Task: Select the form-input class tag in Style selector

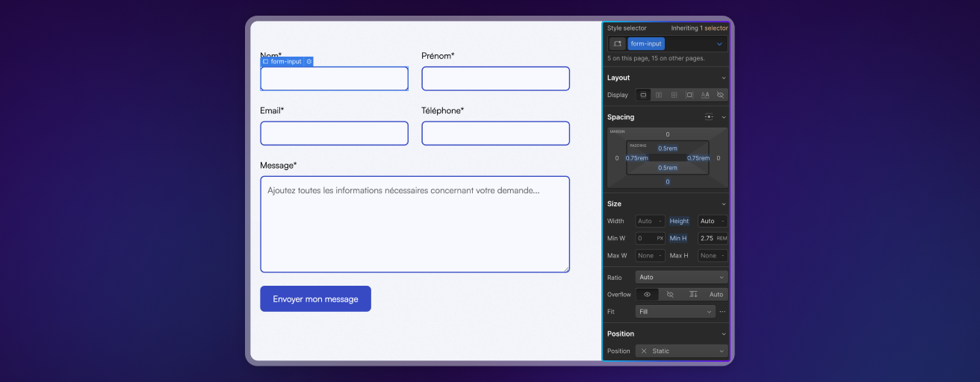Action: tap(646, 44)
